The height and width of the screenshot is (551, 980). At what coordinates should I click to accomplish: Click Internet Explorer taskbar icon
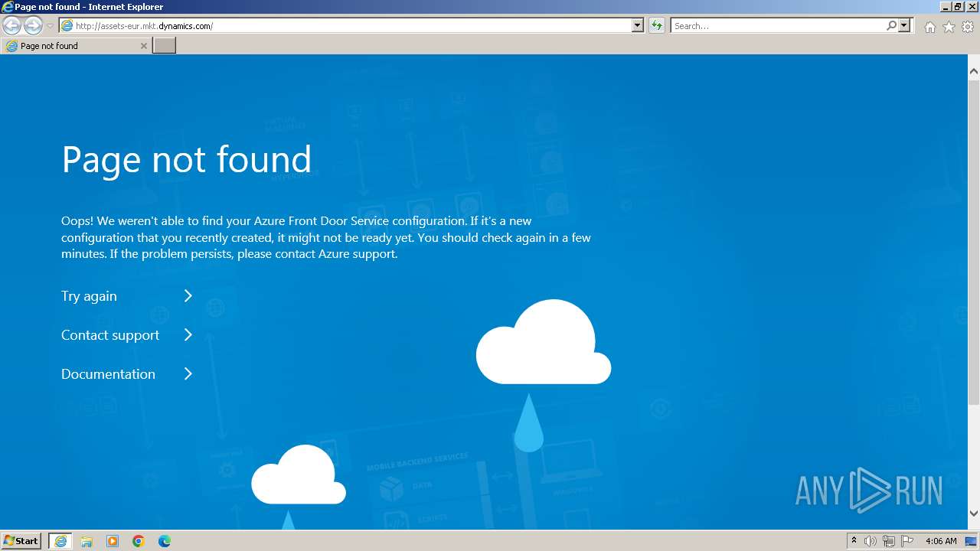tap(60, 541)
